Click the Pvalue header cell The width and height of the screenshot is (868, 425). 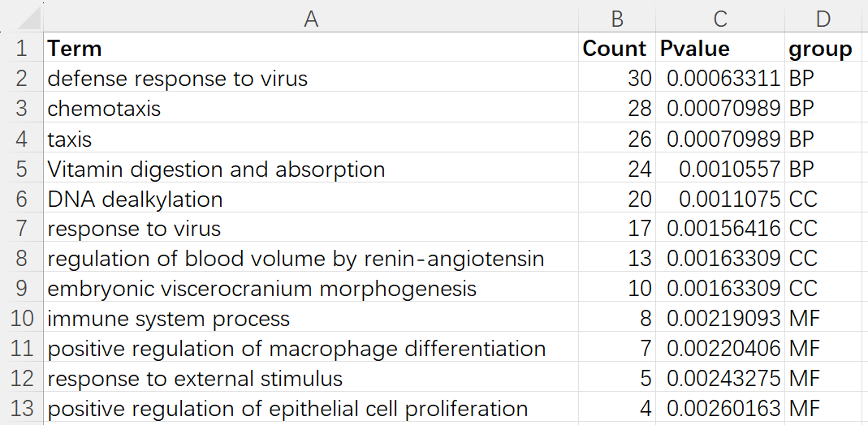[x=719, y=49]
